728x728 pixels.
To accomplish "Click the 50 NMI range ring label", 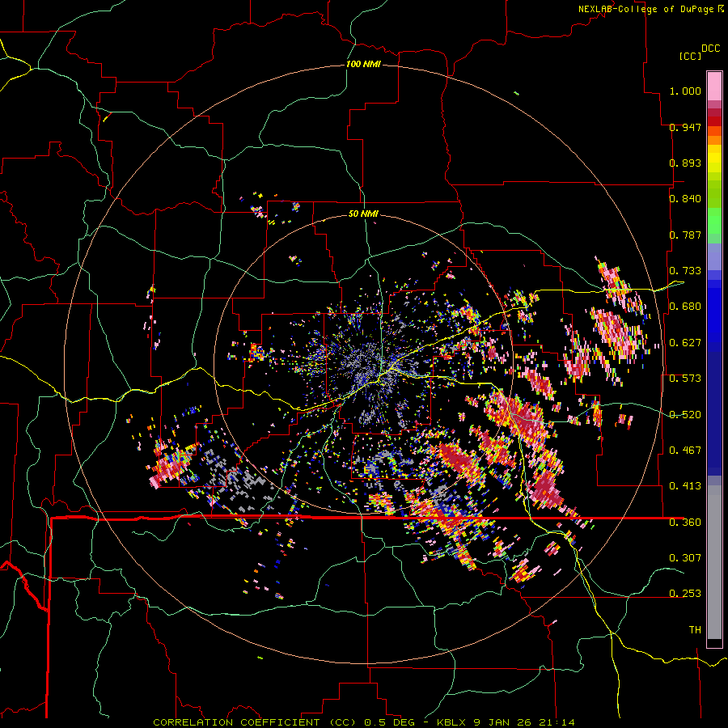I will pyautogui.click(x=363, y=214).
